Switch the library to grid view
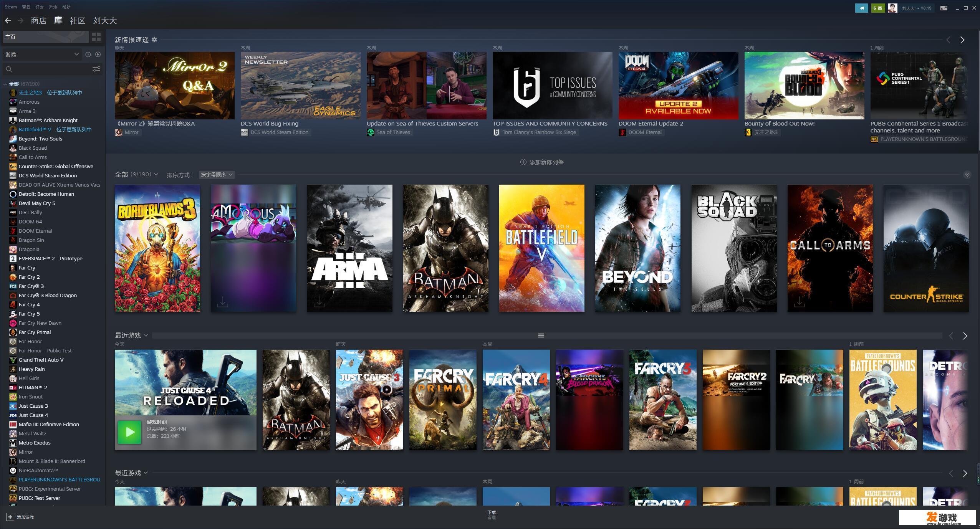Viewport: 980px width, 529px height. coord(96,37)
